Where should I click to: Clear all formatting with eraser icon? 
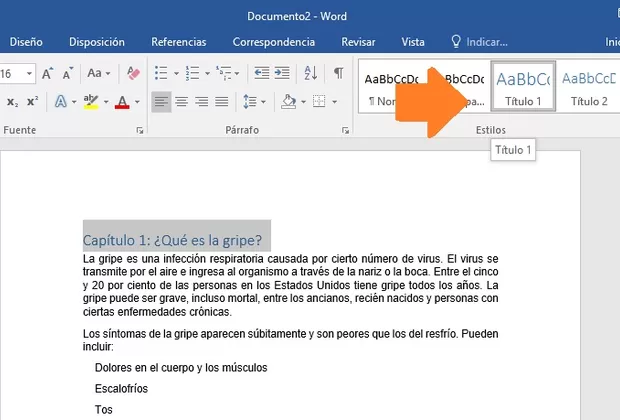[x=133, y=73]
